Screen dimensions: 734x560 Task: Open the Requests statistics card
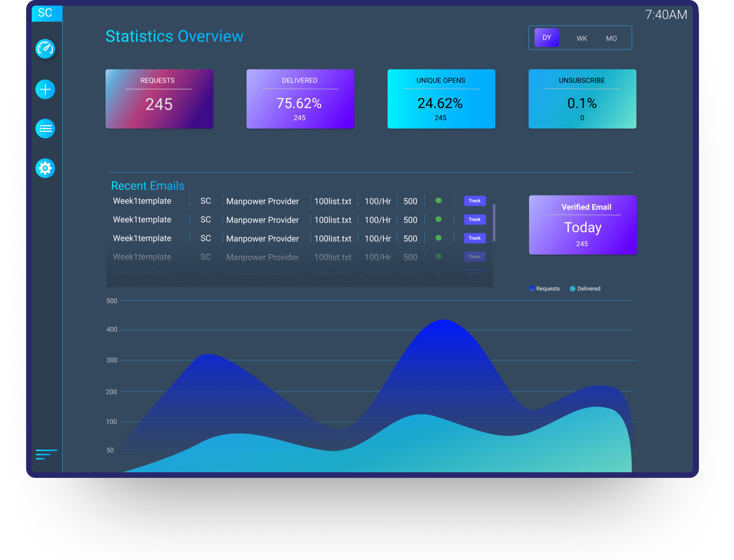[x=159, y=99]
